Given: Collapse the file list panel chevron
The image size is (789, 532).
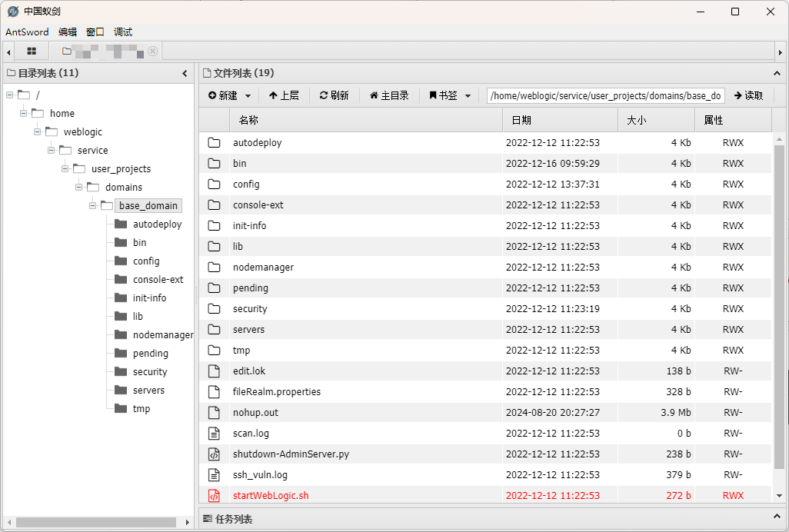Looking at the screenshot, I should pos(777,73).
